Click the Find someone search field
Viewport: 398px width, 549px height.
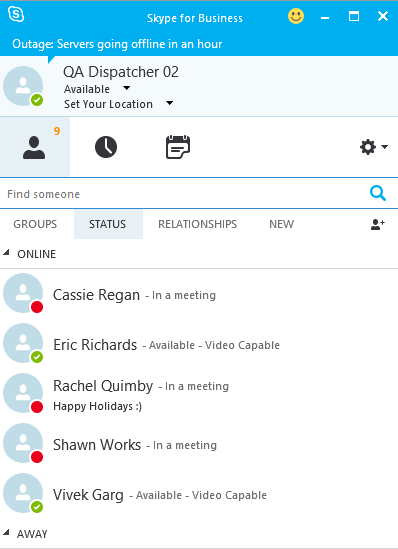186,194
